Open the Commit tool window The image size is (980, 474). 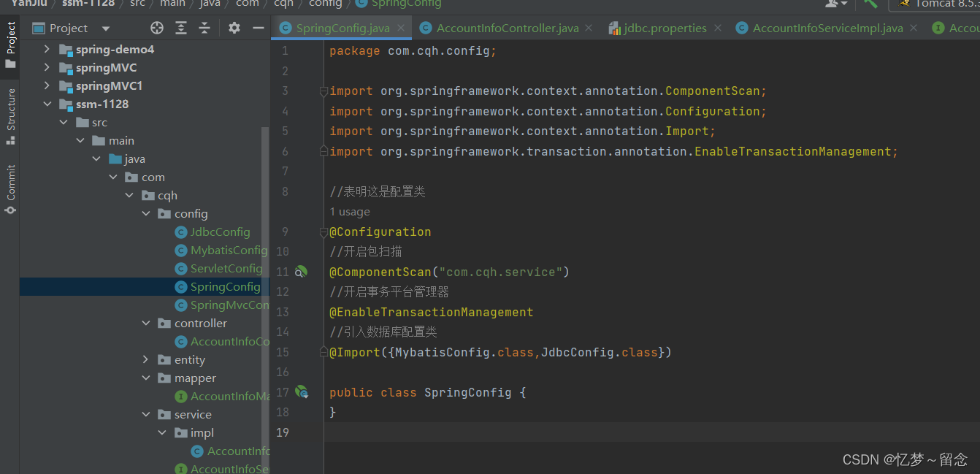point(10,189)
